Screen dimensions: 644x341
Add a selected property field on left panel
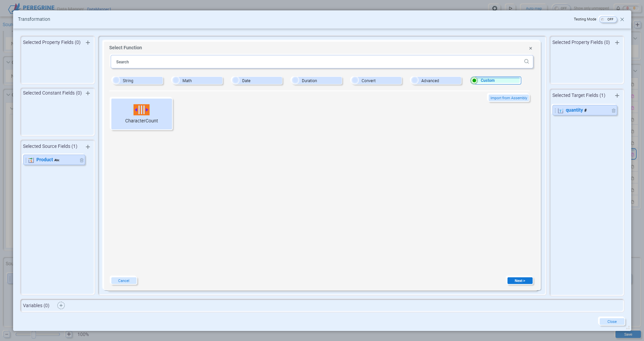[x=88, y=43]
